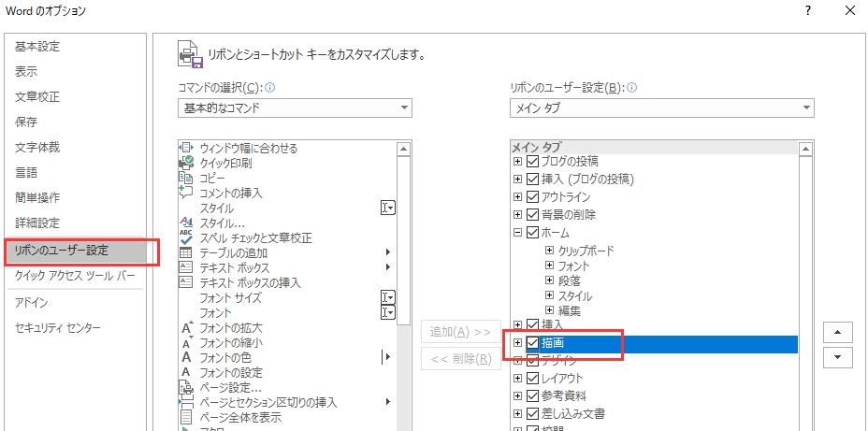The height and width of the screenshot is (431, 868).
Task: Click the フォントの設定 icon
Action: pos(186,372)
